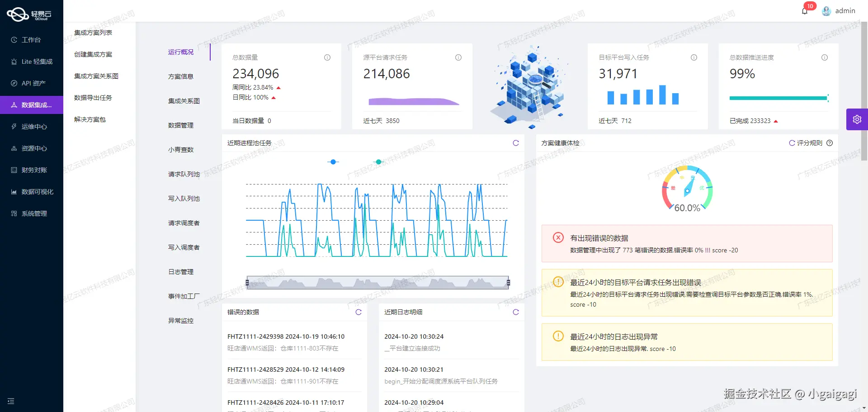Click the info icon on the 总数据量 card

327,57
